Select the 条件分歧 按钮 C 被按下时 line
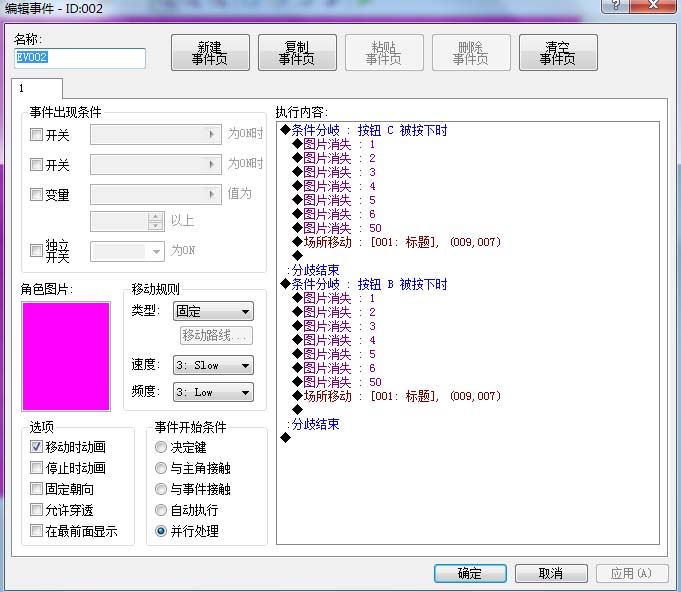 tap(364, 130)
